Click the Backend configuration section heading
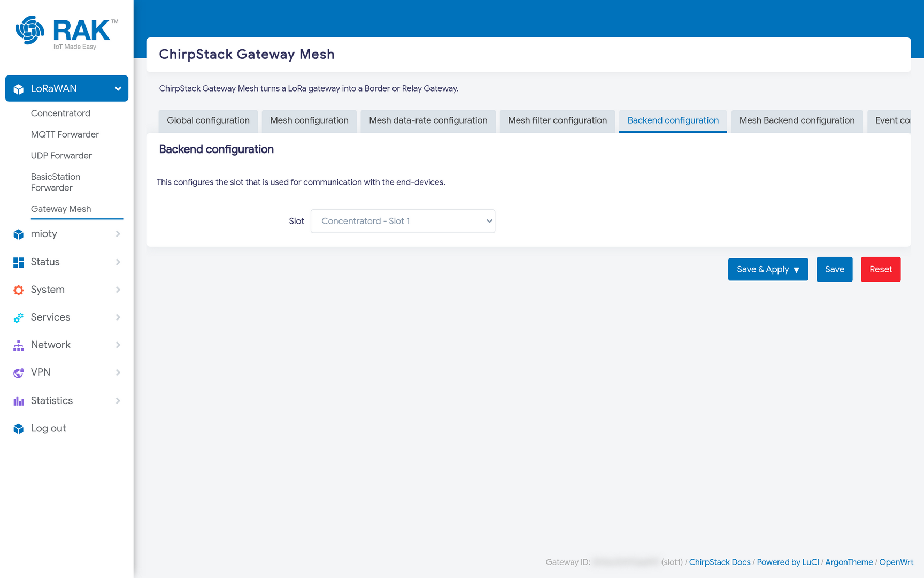The width and height of the screenshot is (924, 578). coord(216,149)
